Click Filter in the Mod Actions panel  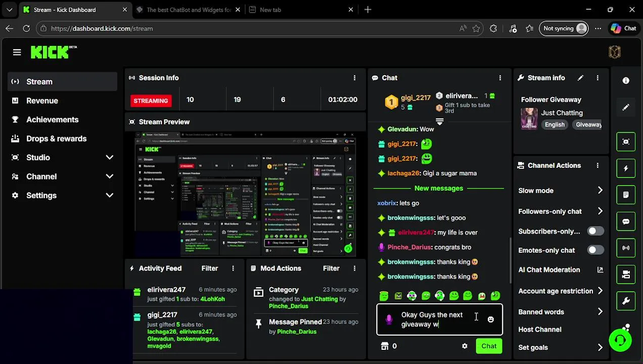pyautogui.click(x=331, y=268)
